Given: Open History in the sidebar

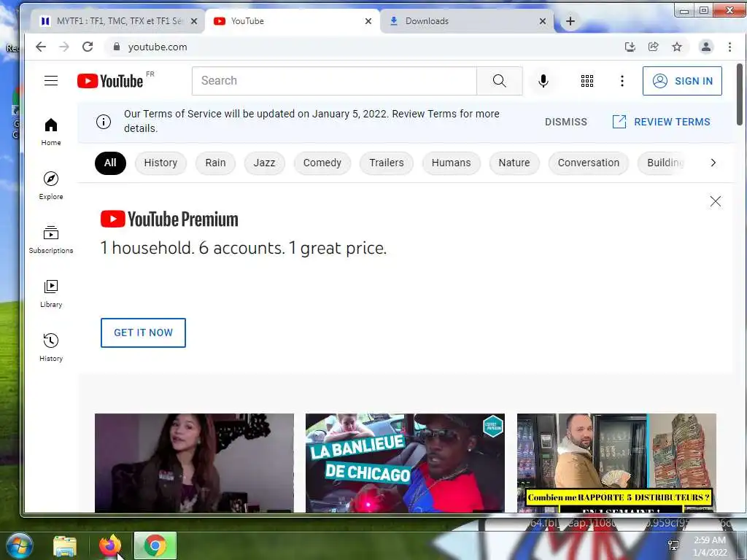Looking at the screenshot, I should pos(51,348).
